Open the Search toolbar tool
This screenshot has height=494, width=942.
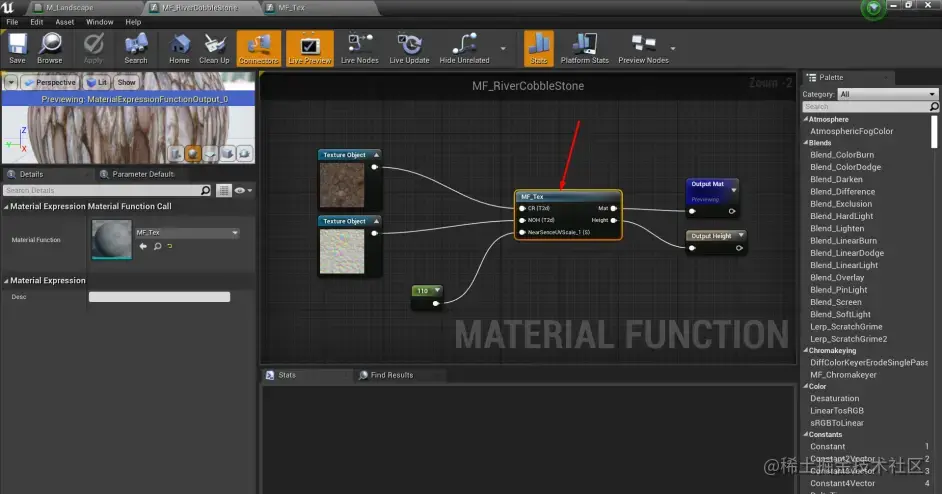136,48
